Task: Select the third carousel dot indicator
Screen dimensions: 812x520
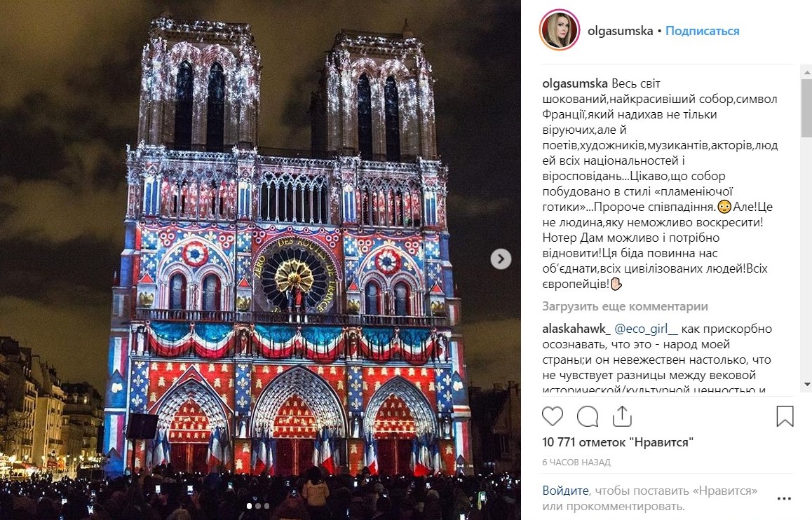Action: [x=266, y=506]
